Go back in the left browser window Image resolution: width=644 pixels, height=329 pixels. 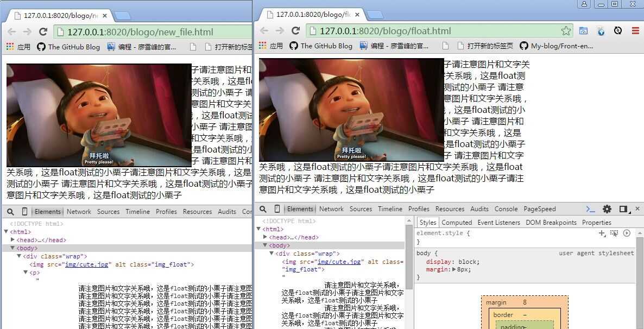pyautogui.click(x=11, y=31)
